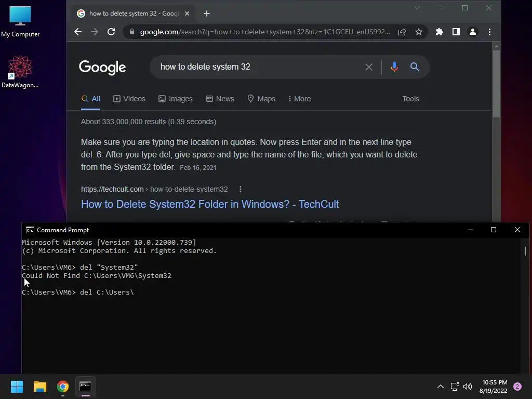View site information lock icon
The height and width of the screenshot is (399, 532).
(x=132, y=32)
